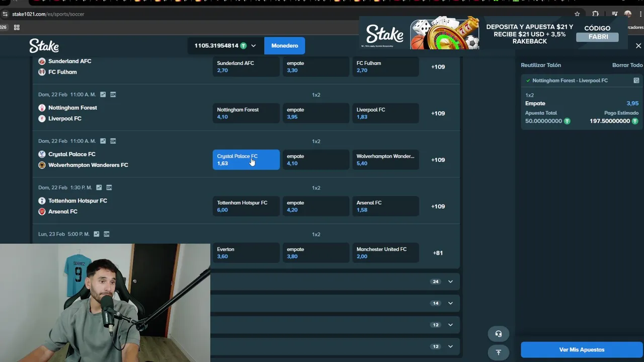Open the browser apps grid icon

click(x=17, y=27)
